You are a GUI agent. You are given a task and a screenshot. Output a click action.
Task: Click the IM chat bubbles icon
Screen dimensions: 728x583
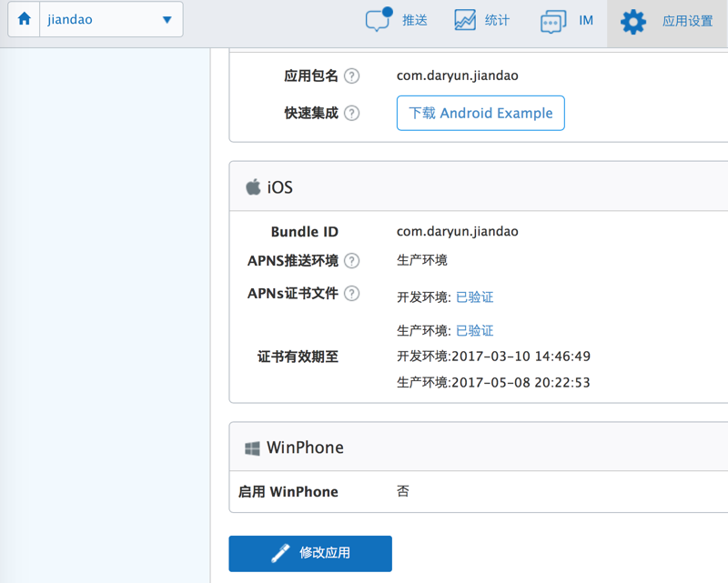click(x=553, y=21)
